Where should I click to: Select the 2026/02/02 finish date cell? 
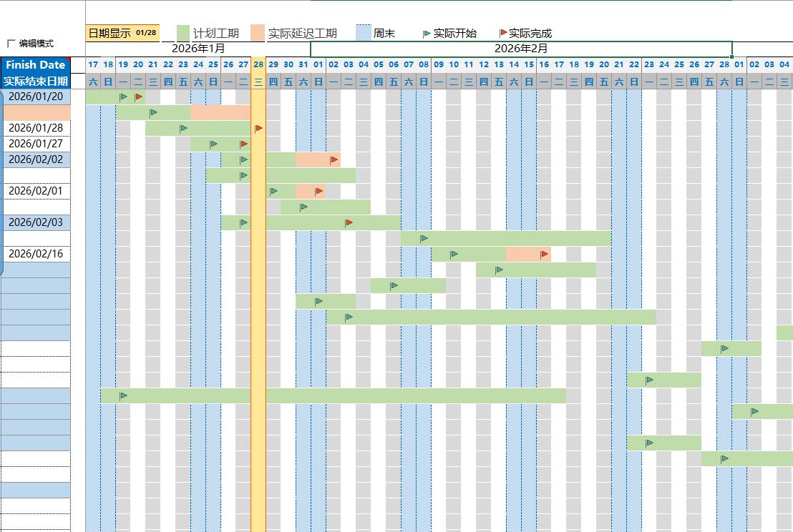click(x=36, y=159)
